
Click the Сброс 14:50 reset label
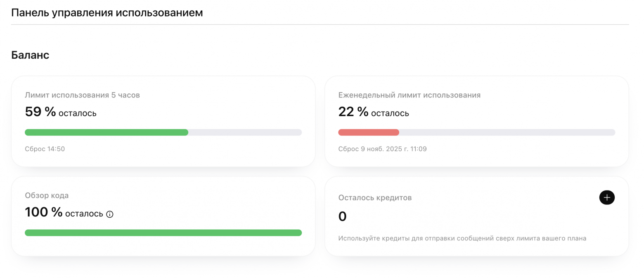click(45, 149)
